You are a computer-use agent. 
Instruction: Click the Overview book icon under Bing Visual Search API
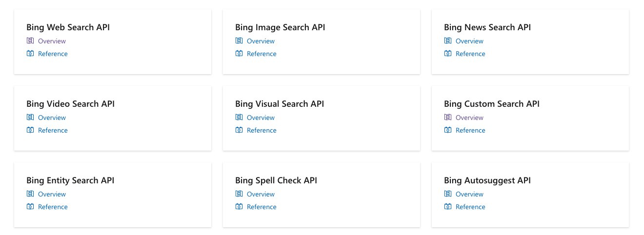[x=239, y=117]
